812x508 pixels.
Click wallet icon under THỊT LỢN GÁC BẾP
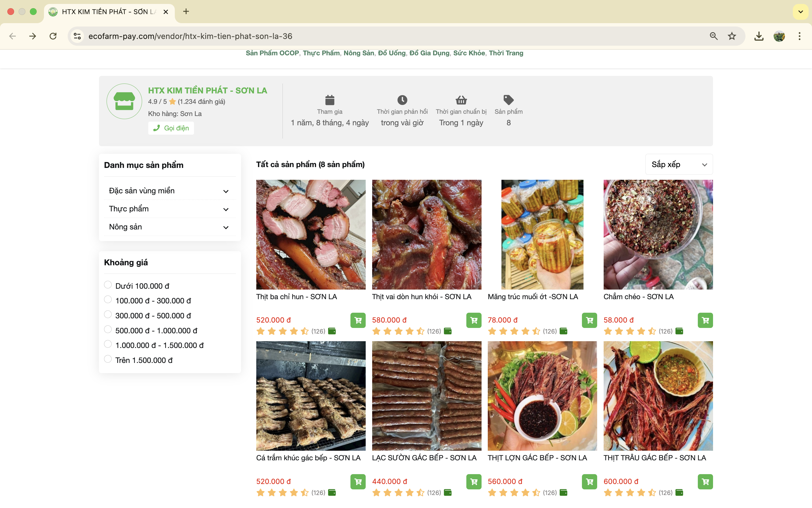tap(563, 492)
